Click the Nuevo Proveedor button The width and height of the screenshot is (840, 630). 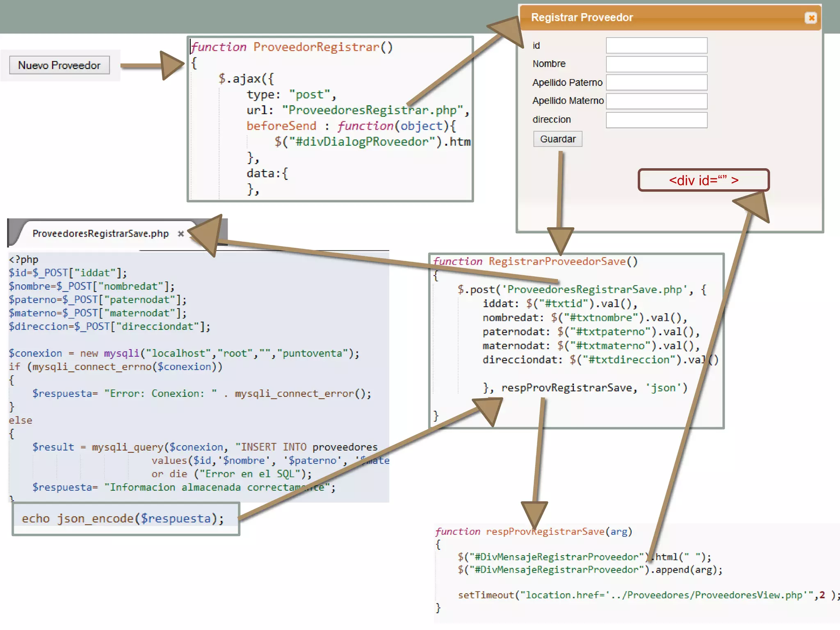[x=59, y=65]
